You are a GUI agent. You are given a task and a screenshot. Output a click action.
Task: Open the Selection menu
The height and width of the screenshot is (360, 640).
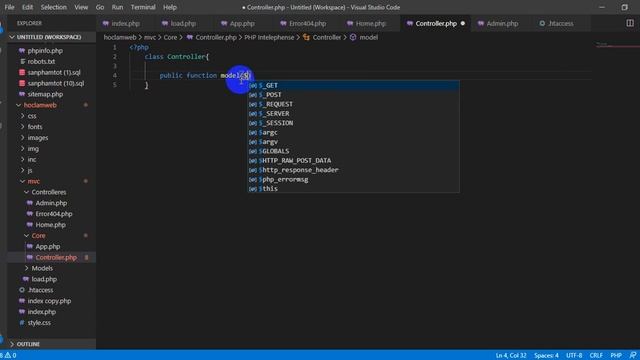tap(53, 7)
